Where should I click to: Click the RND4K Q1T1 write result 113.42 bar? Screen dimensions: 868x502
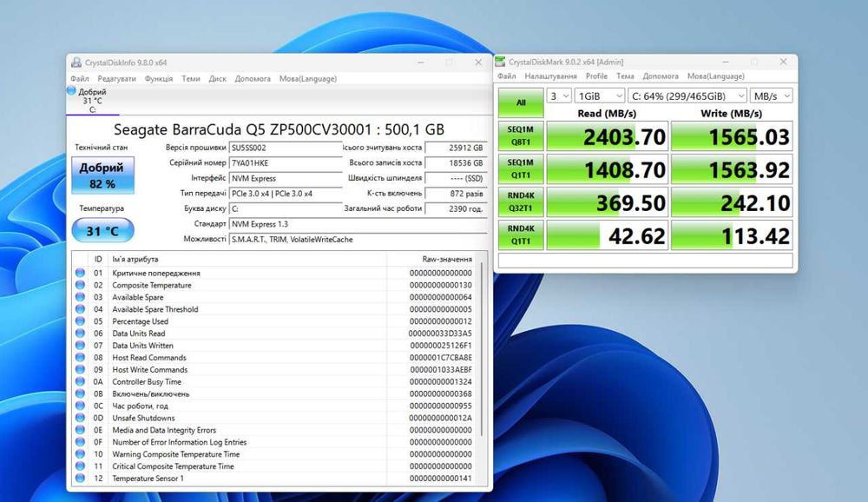tap(732, 235)
